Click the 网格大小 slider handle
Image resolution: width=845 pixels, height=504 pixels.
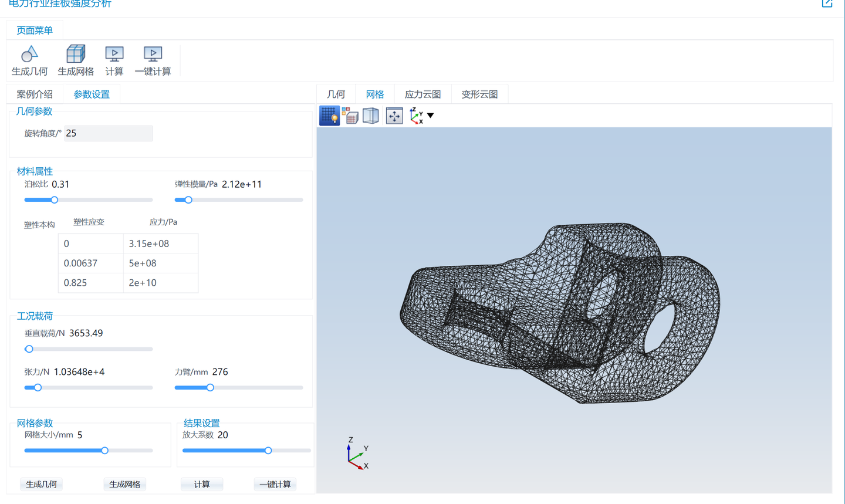[105, 451]
